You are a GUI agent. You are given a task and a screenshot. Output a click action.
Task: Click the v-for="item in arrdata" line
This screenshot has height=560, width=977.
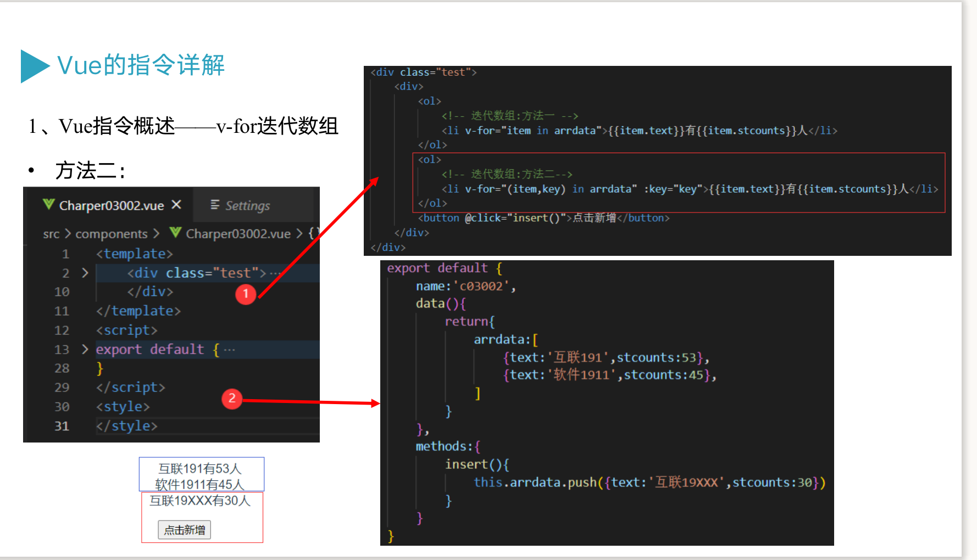(640, 131)
